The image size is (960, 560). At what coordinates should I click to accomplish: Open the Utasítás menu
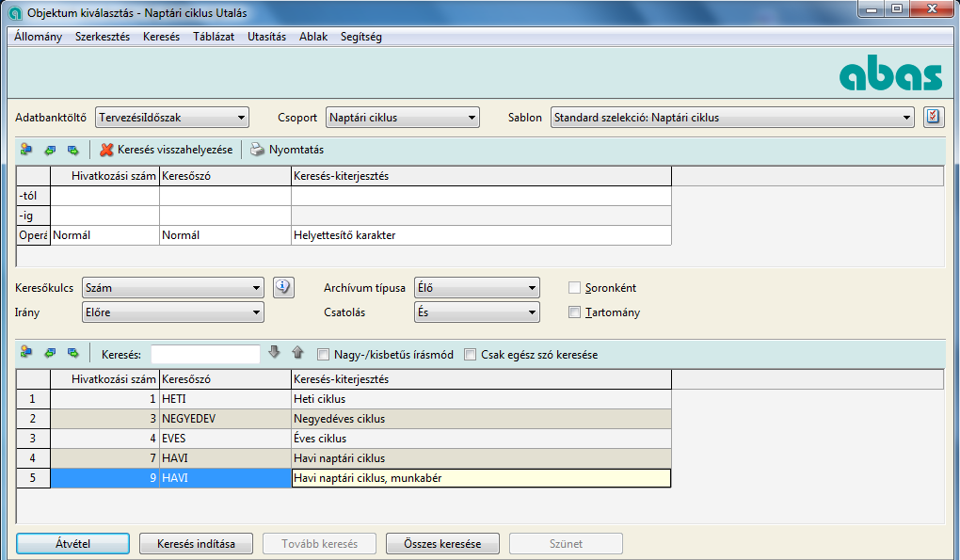click(x=266, y=37)
